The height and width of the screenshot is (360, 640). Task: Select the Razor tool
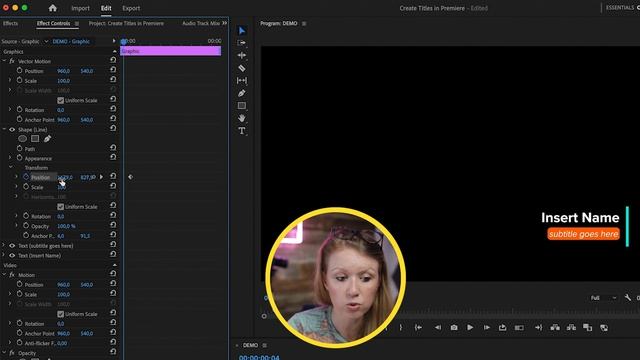click(x=242, y=68)
